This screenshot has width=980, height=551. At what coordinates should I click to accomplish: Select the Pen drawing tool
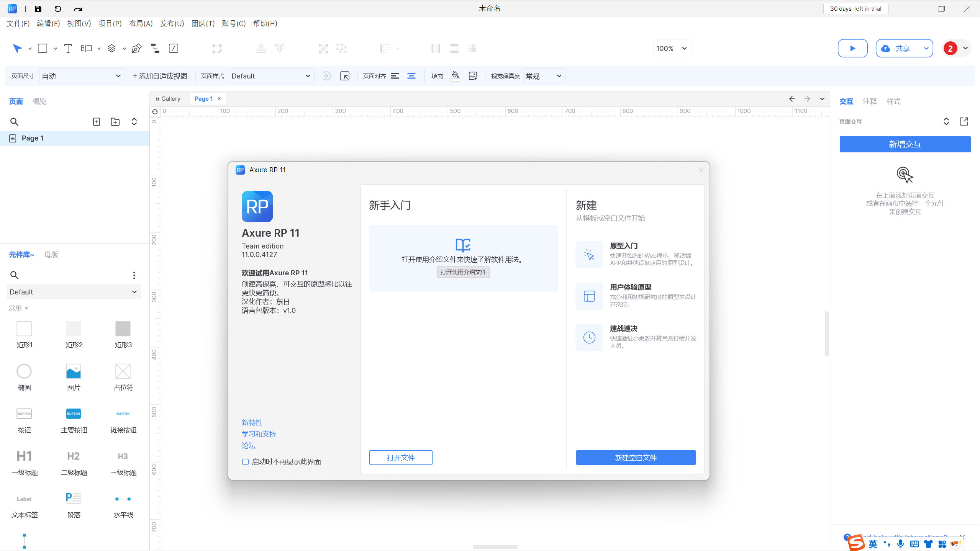point(136,48)
